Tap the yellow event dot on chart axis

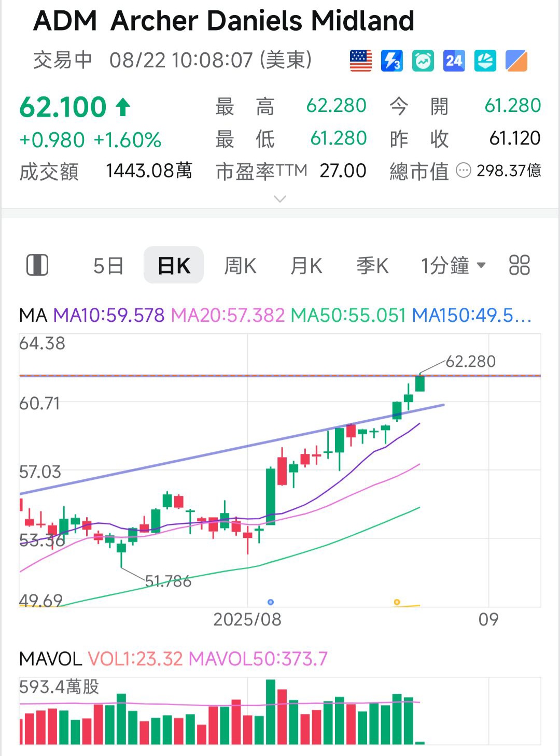click(397, 602)
